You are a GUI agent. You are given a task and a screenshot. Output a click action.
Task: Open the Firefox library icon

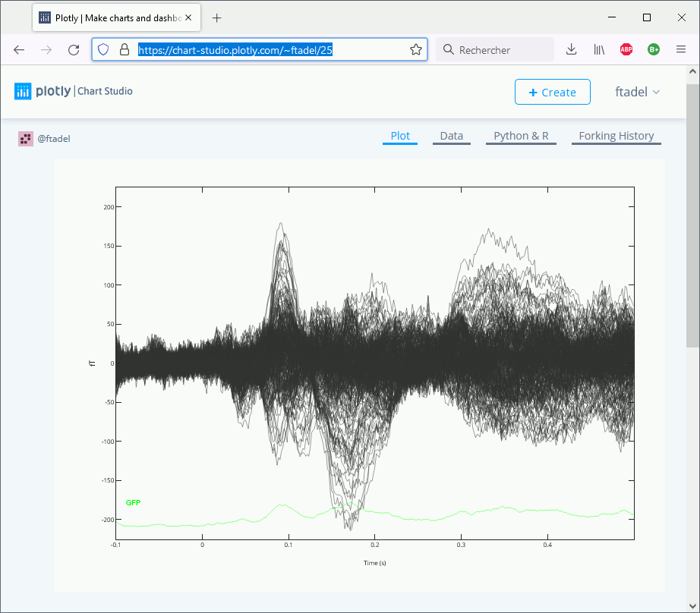599,50
